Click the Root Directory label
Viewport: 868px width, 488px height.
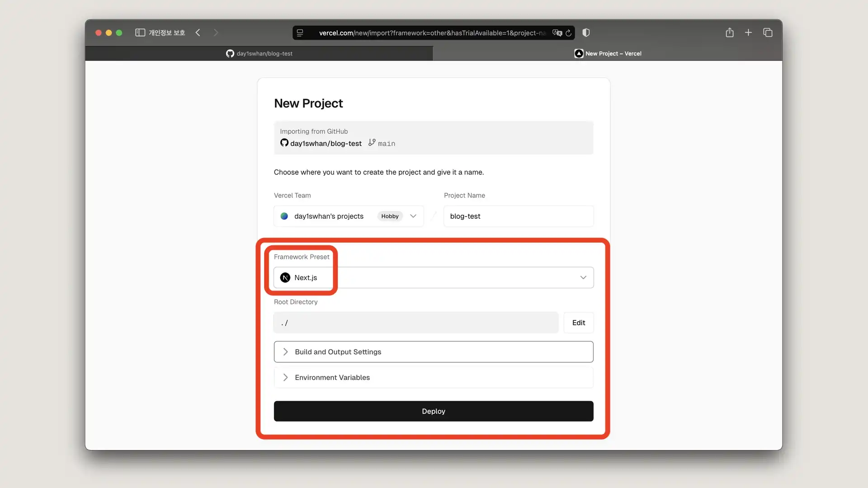tap(296, 302)
